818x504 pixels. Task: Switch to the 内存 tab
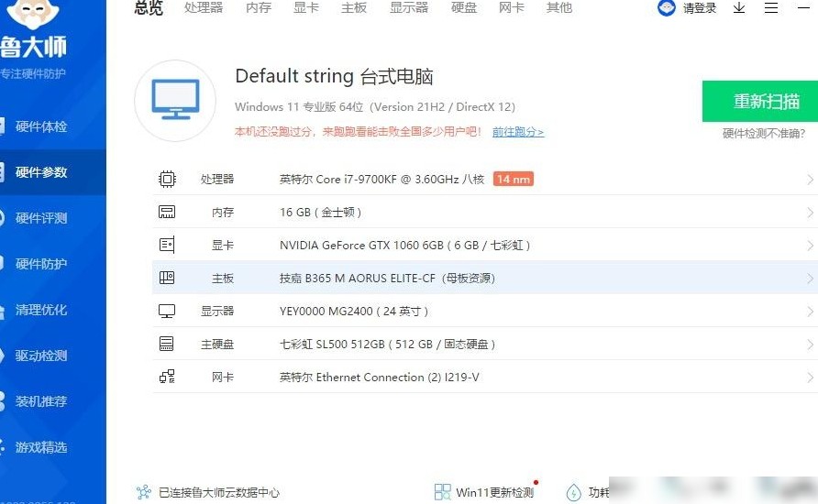[x=259, y=8]
